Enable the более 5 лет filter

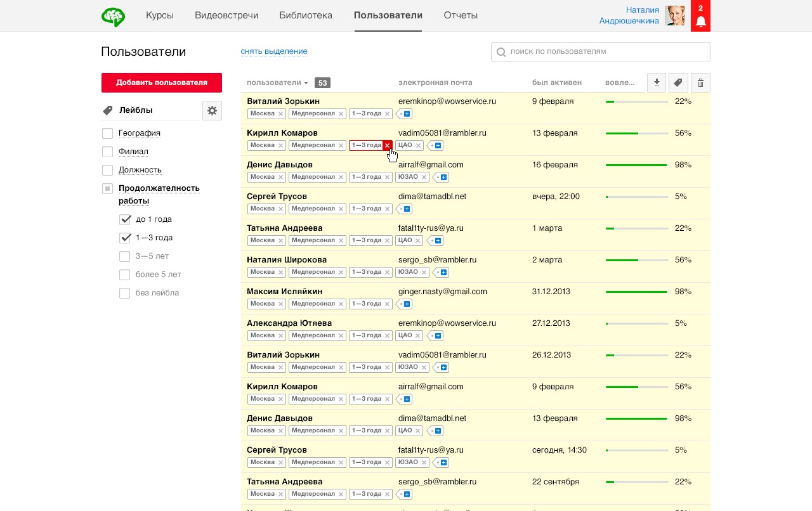pos(124,275)
